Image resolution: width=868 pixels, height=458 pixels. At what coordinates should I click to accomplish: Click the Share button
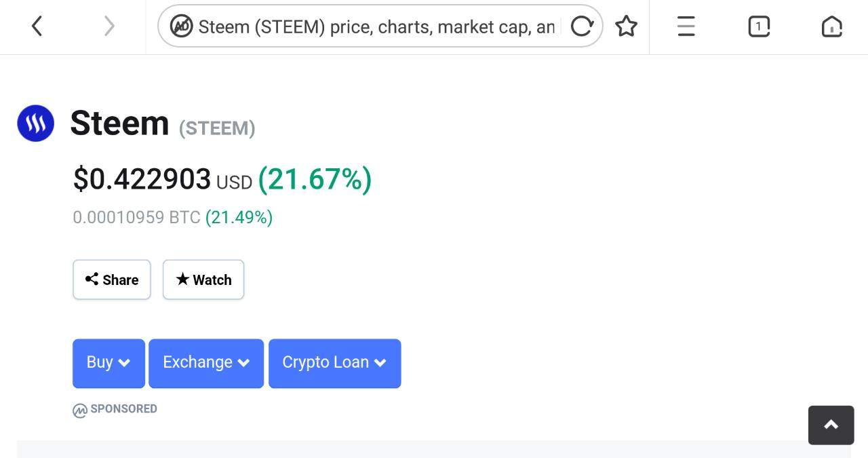pos(112,280)
